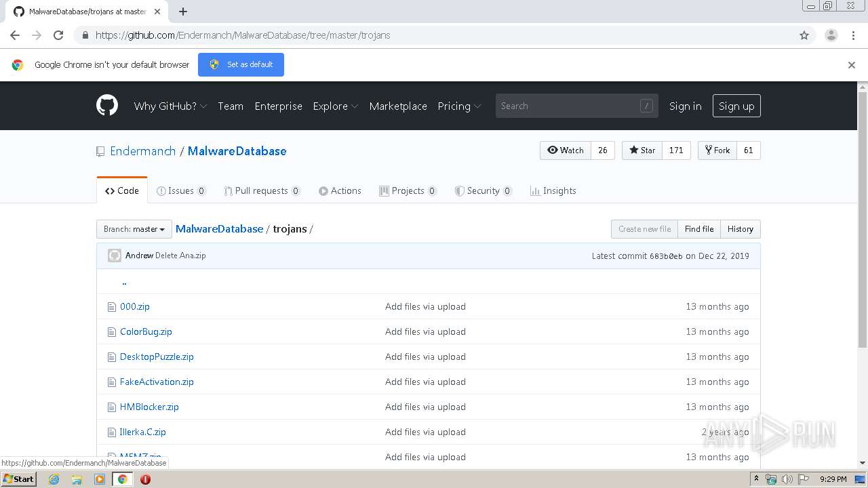
Task: Click the file icon beside 000.zip
Action: pyautogui.click(x=112, y=307)
